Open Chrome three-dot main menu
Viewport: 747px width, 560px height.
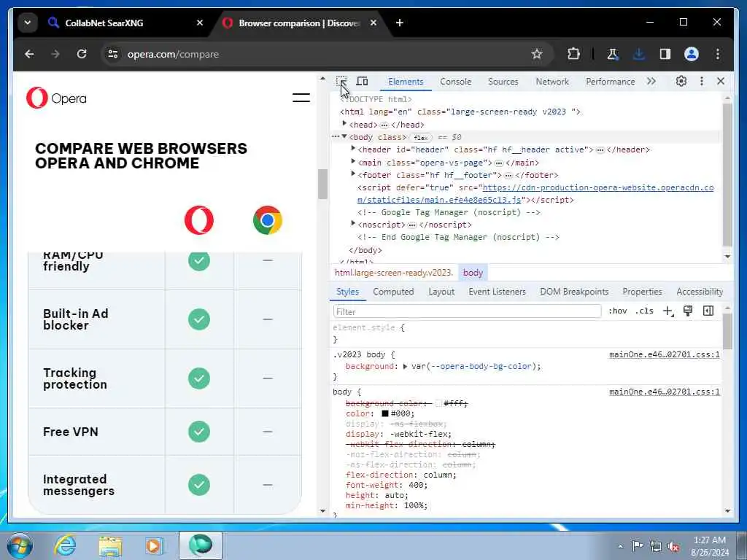(718, 54)
